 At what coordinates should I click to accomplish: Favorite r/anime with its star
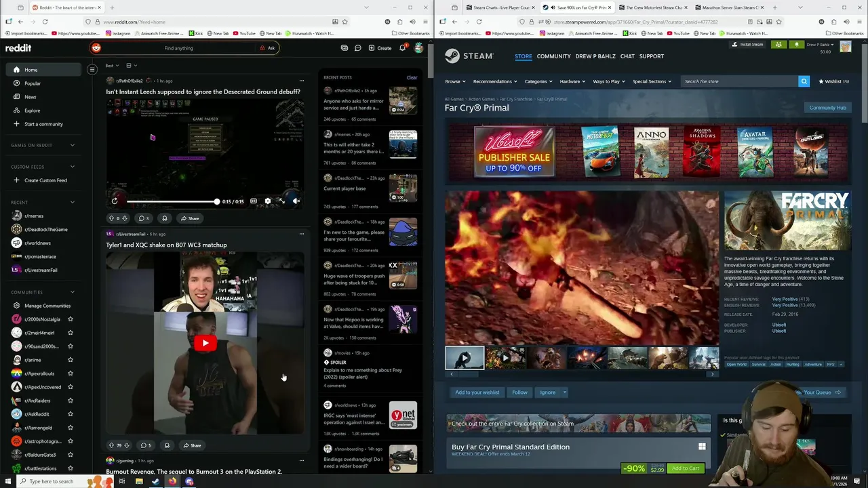70,360
